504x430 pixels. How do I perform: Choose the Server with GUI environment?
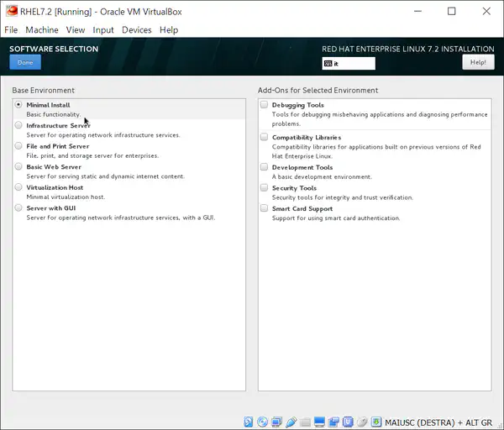pos(18,208)
